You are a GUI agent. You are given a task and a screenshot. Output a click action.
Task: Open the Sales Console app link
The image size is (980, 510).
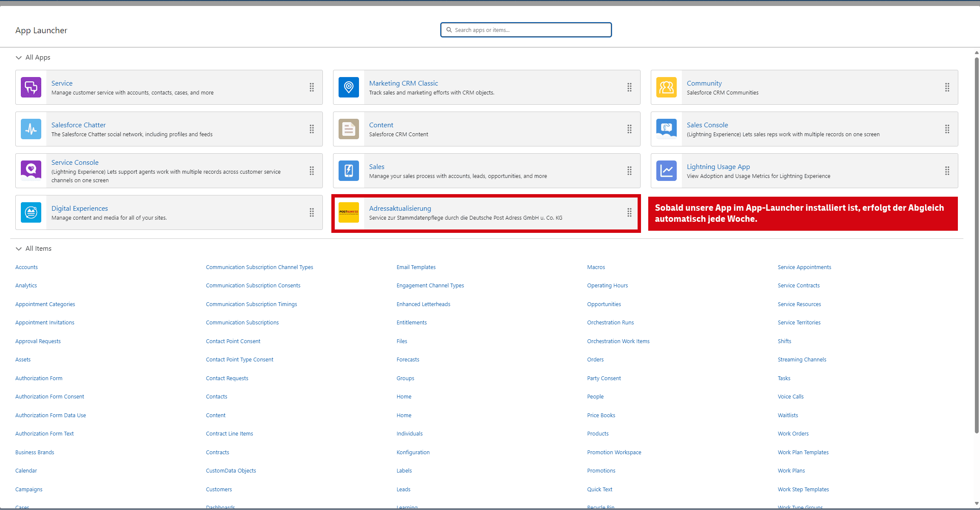pos(707,125)
